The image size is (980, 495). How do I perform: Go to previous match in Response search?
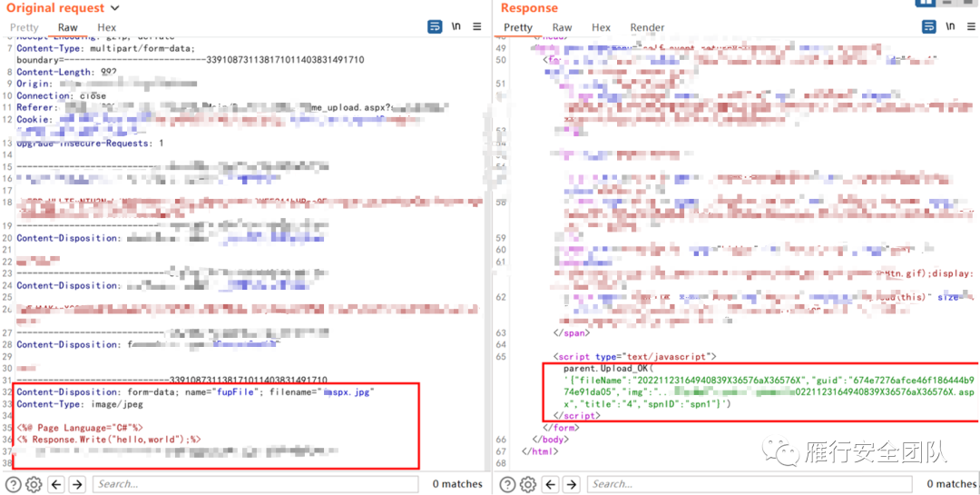click(x=551, y=484)
